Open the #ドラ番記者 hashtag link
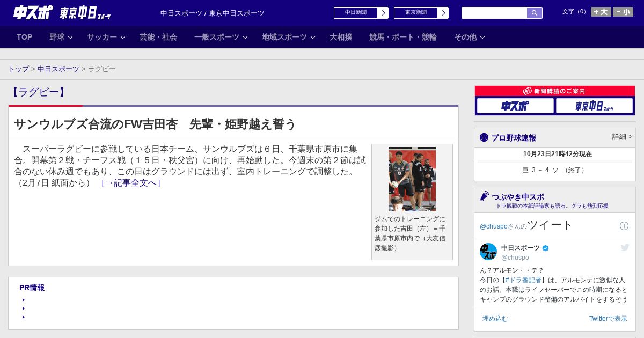 (x=523, y=280)
